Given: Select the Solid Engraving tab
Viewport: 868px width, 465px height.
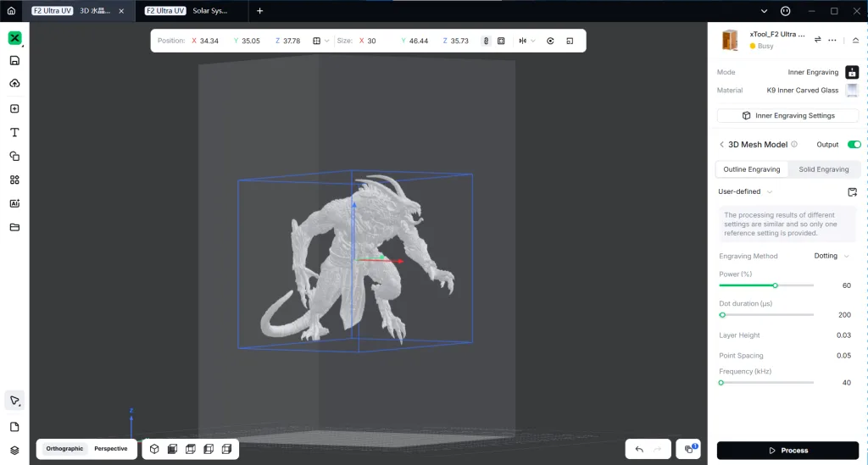Looking at the screenshot, I should (823, 169).
